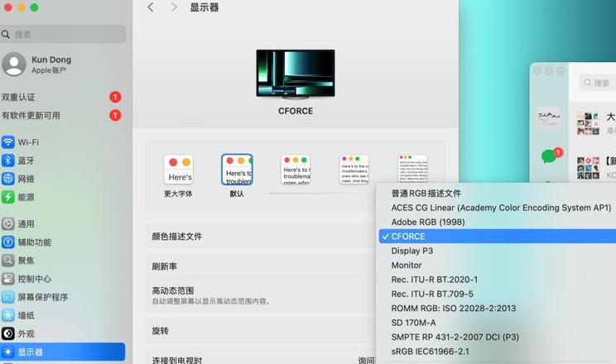Click the settings search field
The height and width of the screenshot is (364, 616).
tap(63, 34)
